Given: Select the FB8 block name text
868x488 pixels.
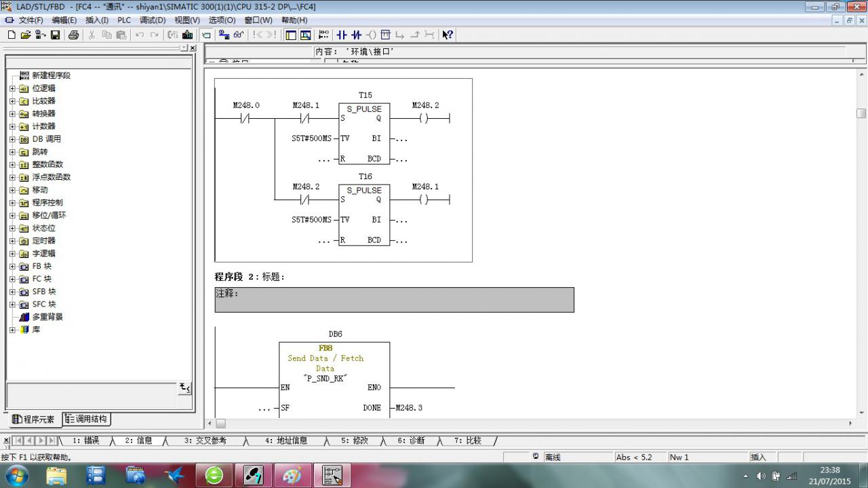Looking at the screenshot, I should 325,348.
